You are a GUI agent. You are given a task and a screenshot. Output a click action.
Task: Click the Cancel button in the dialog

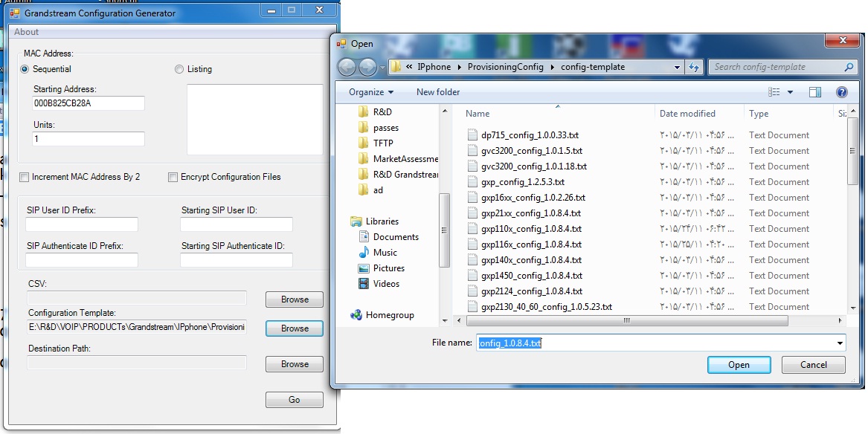pyautogui.click(x=813, y=365)
